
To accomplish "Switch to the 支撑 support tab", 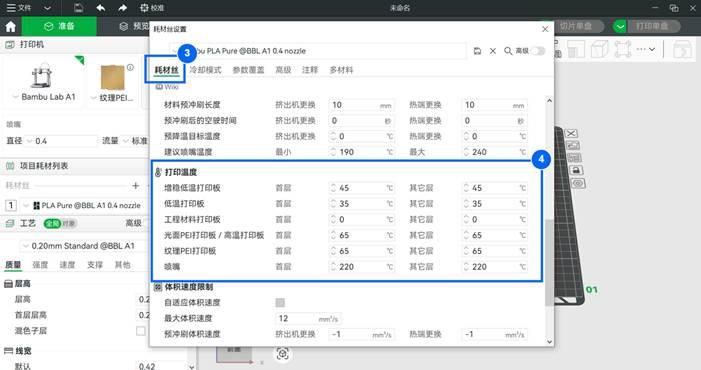I will click(95, 265).
